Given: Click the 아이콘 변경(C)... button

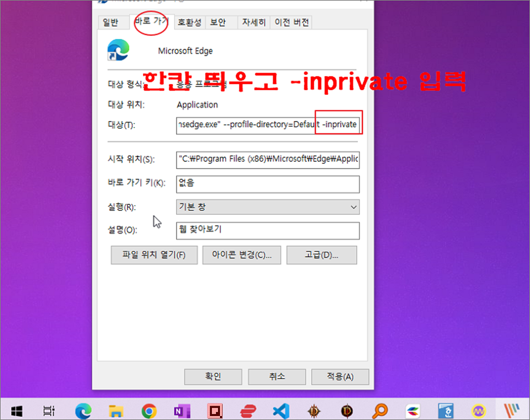Looking at the screenshot, I should point(242,255).
